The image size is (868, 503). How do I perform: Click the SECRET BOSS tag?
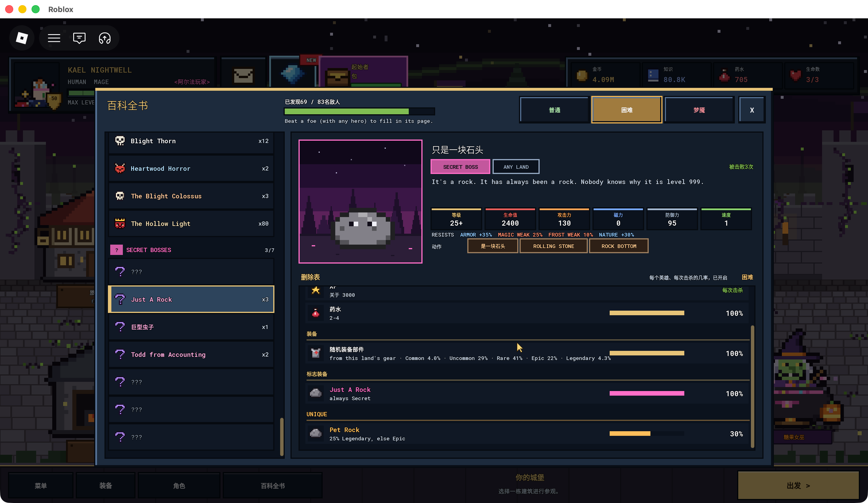click(460, 167)
